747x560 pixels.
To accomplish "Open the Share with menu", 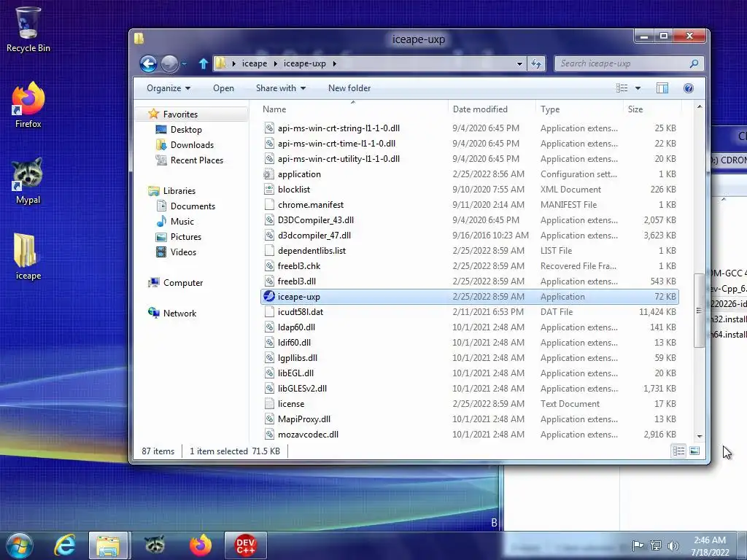I will point(281,88).
